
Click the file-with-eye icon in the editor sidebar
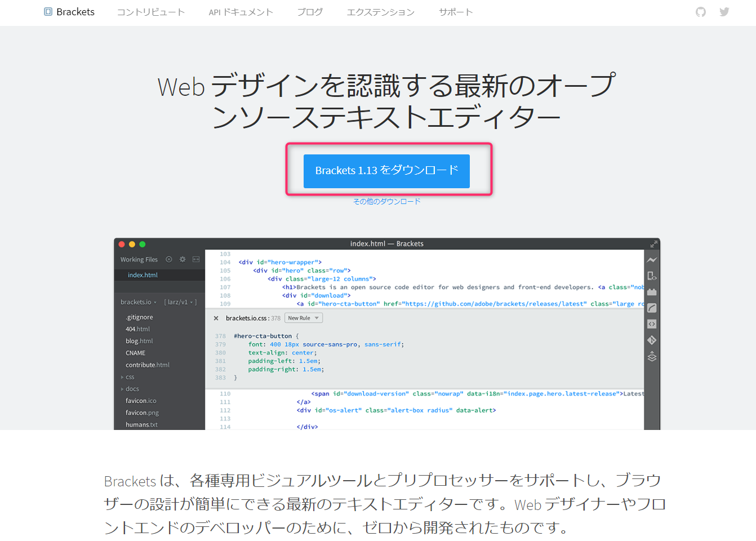click(652, 276)
